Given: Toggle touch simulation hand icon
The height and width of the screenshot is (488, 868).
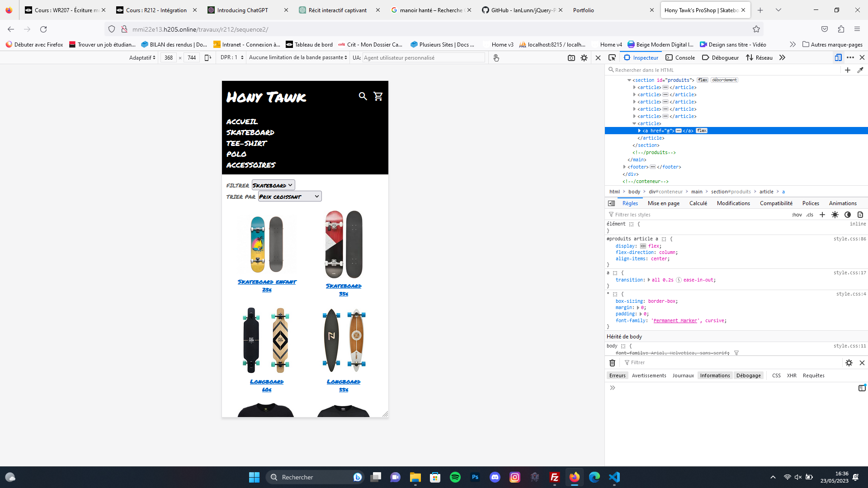Looking at the screenshot, I should (x=496, y=58).
